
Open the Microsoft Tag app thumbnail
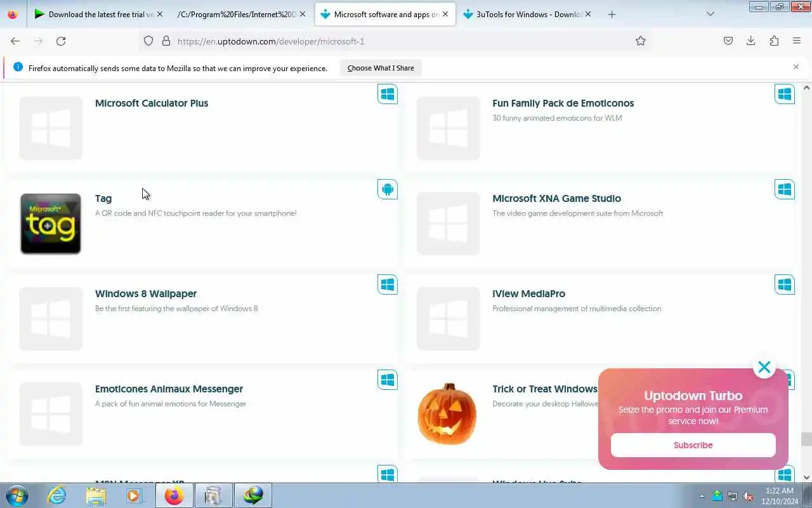pos(51,224)
